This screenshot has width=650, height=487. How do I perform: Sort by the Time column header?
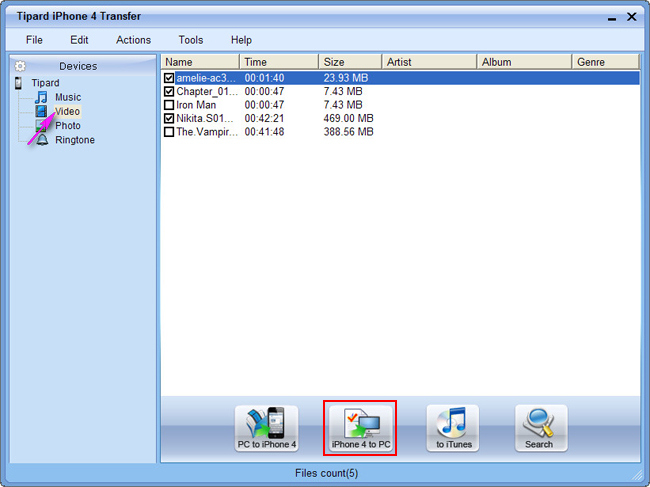[x=279, y=62]
